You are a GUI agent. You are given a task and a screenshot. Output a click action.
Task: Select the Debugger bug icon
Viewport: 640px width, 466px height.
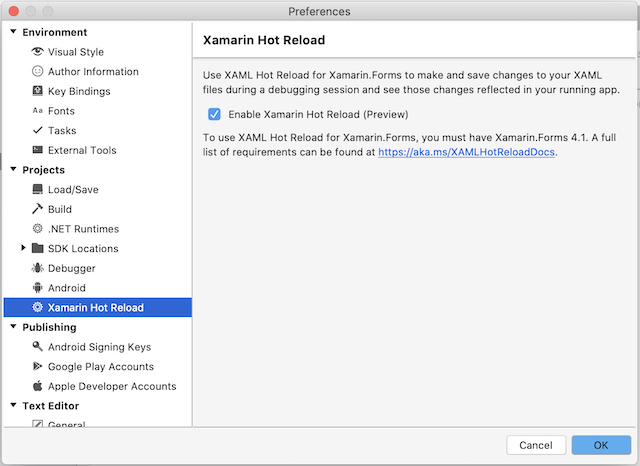(37, 268)
